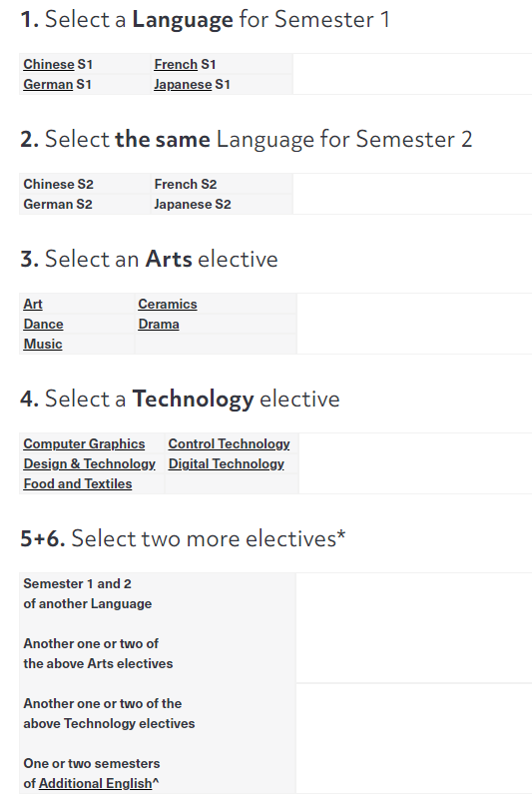Screen dimensions: 532x811
Task: Select the Digital Technology link
Action: tap(227, 464)
